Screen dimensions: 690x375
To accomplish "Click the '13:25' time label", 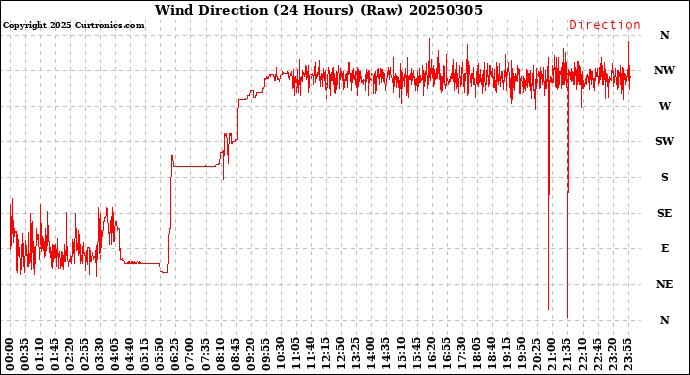I will [356, 354].
